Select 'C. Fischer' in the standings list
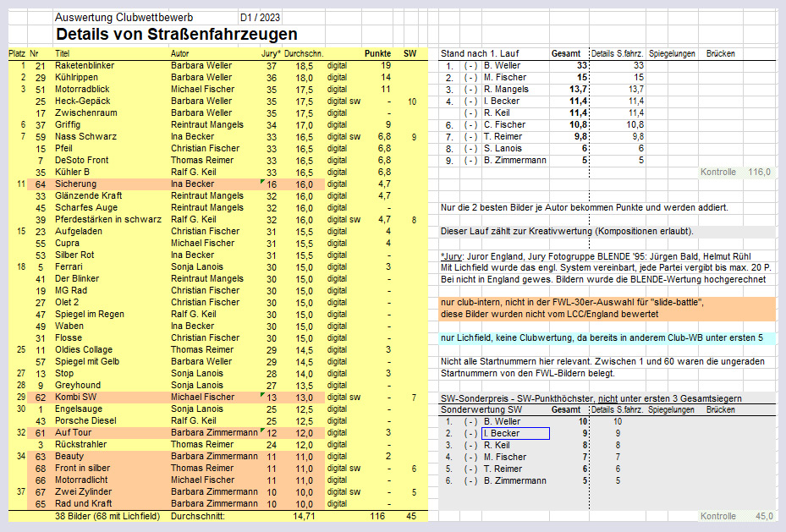This screenshot has height=532, width=786. click(505, 124)
